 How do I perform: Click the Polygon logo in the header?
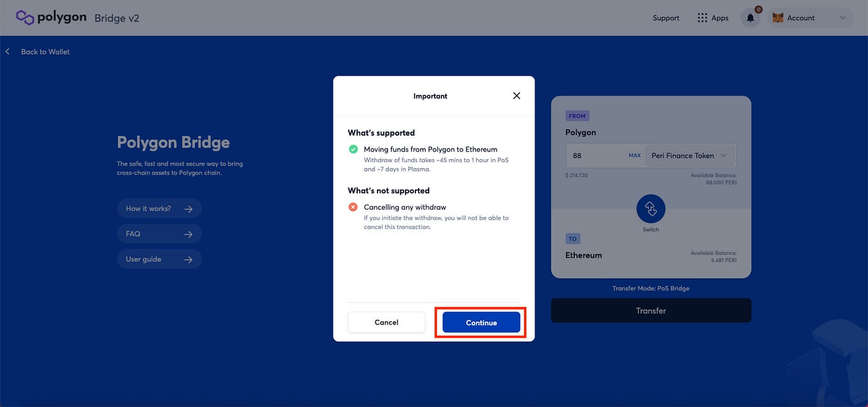click(51, 17)
